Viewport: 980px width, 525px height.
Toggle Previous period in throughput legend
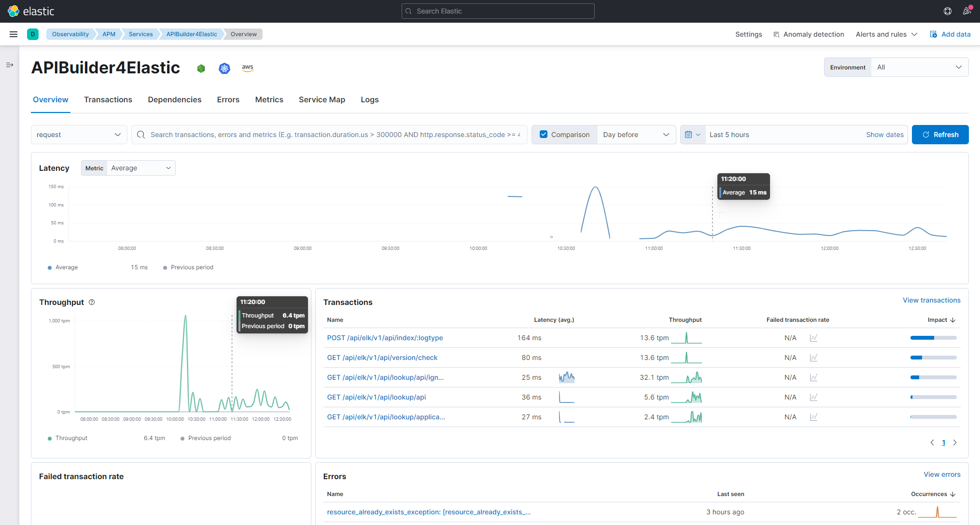pos(209,438)
